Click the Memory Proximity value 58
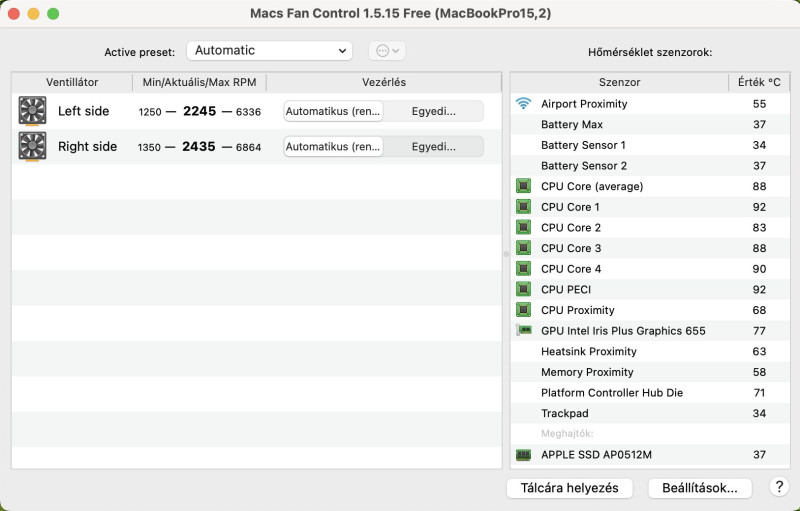 tap(759, 372)
